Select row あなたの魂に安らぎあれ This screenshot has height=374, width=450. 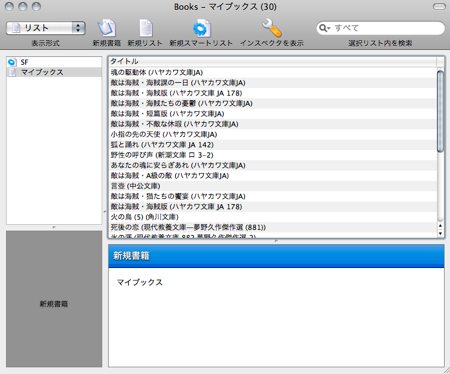click(272, 165)
